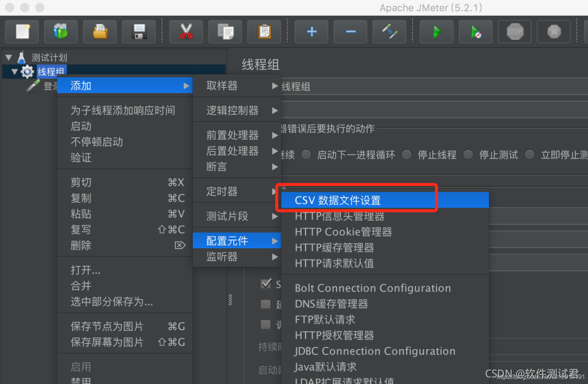Toggle the second checkbox below the checked one
This screenshot has height=384, width=588.
tap(266, 304)
